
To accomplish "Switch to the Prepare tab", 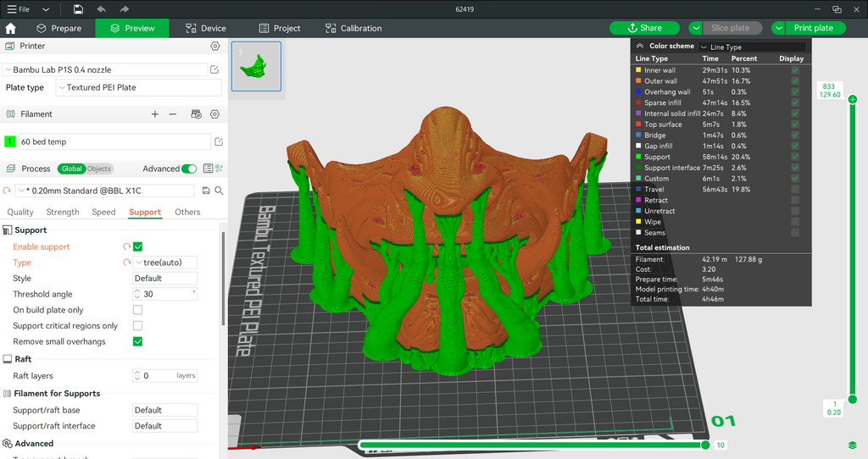I will coord(58,28).
